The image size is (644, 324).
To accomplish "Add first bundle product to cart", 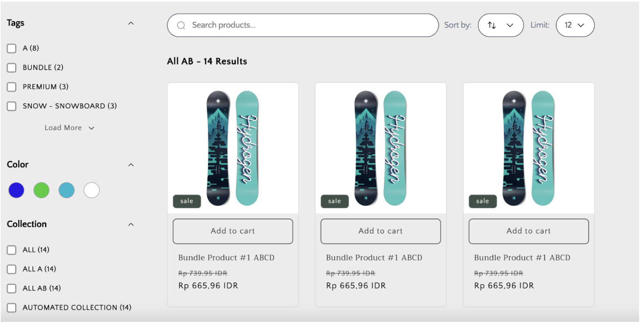I will [x=233, y=231].
